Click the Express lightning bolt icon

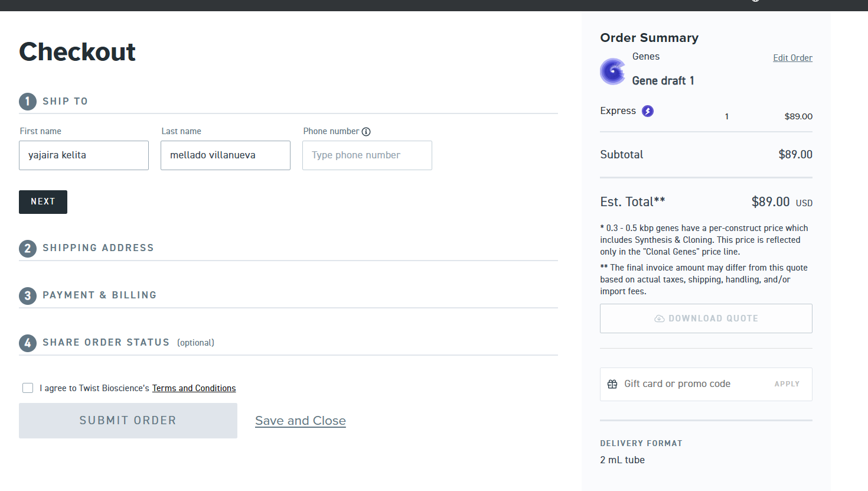(648, 111)
